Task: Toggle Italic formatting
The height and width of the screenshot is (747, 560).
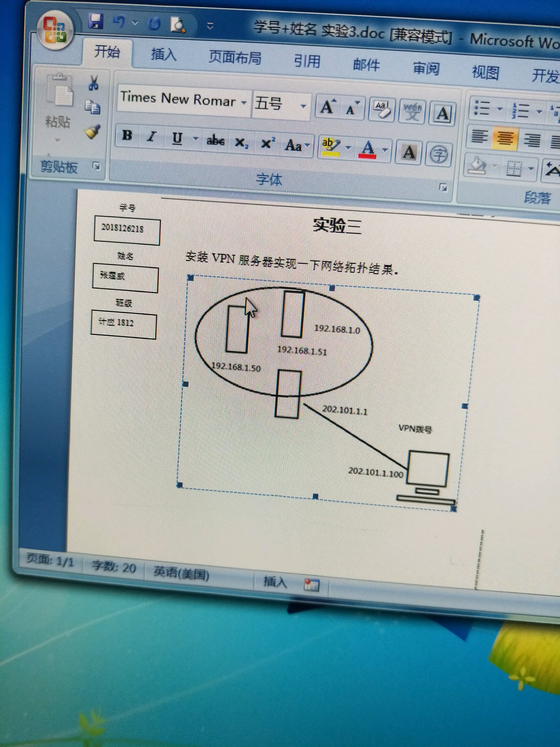Action: point(152,137)
